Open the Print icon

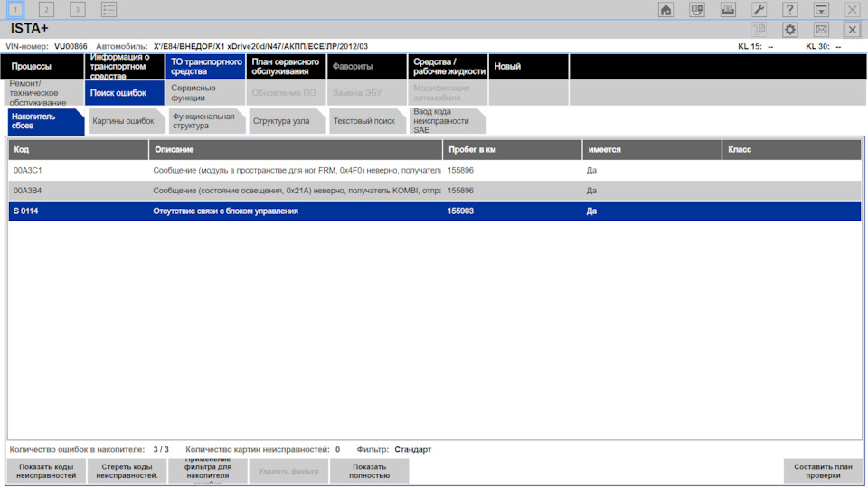click(728, 9)
